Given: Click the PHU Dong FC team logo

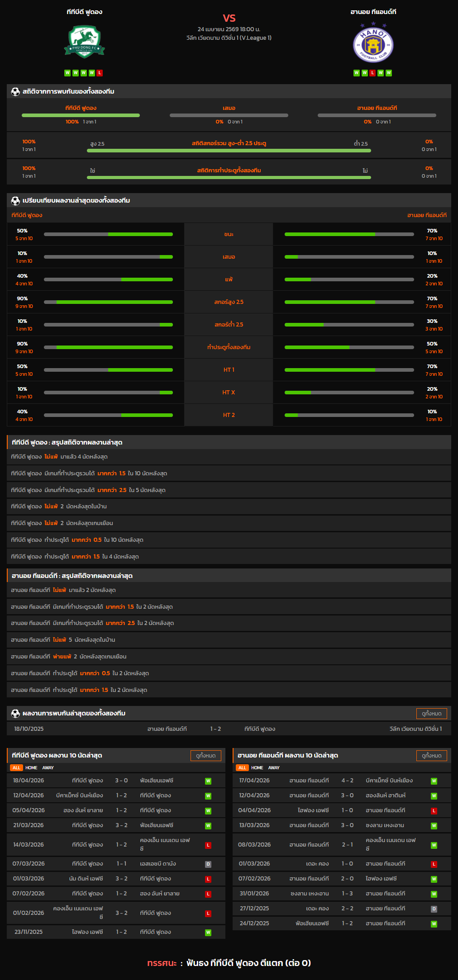Looking at the screenshot, I should 84,42.
